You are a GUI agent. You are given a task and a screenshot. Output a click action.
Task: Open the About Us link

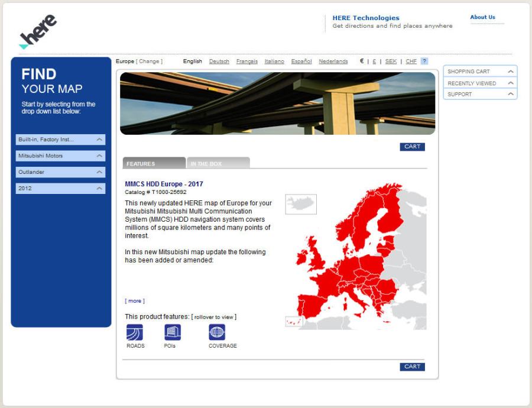tap(482, 17)
